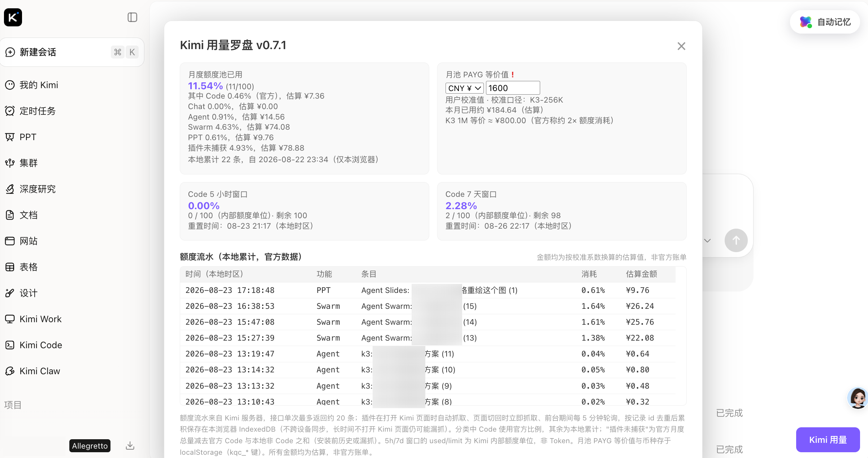Click the 2.28% Code 7-day window value
The height and width of the screenshot is (458, 868).
tap(461, 206)
